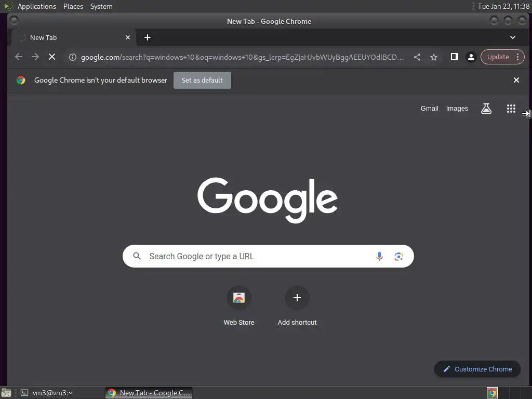This screenshot has height=399, width=532.
Task: Start voice search with microphone icon
Action: pos(379,256)
